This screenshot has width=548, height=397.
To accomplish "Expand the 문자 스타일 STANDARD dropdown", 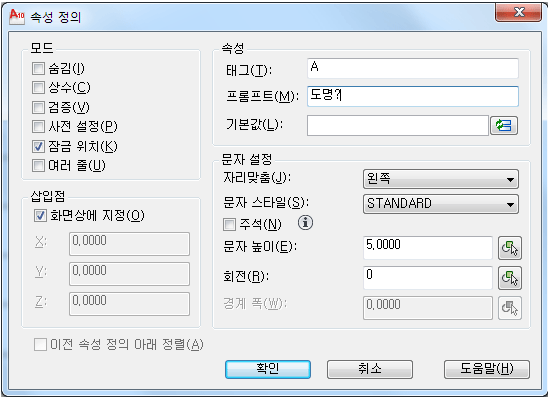I will tap(441, 204).
